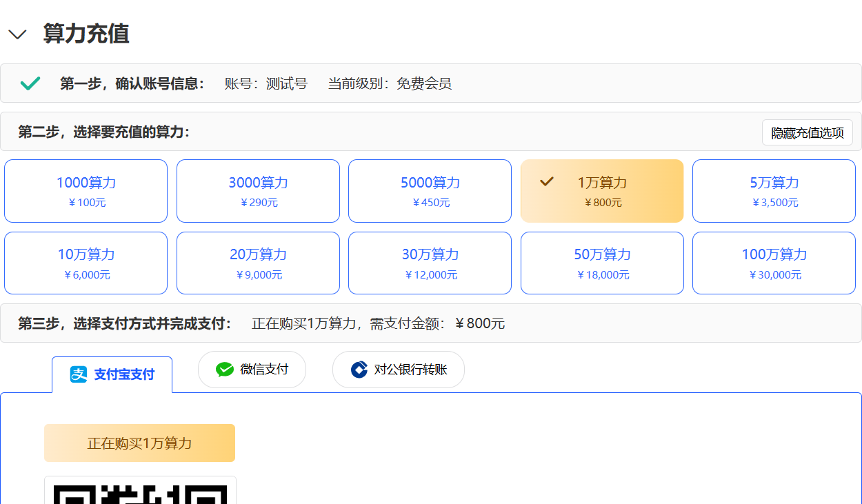Pick the 30万算力 ¥12,000元 package
Screen dimensions: 862x504
tap(430, 263)
